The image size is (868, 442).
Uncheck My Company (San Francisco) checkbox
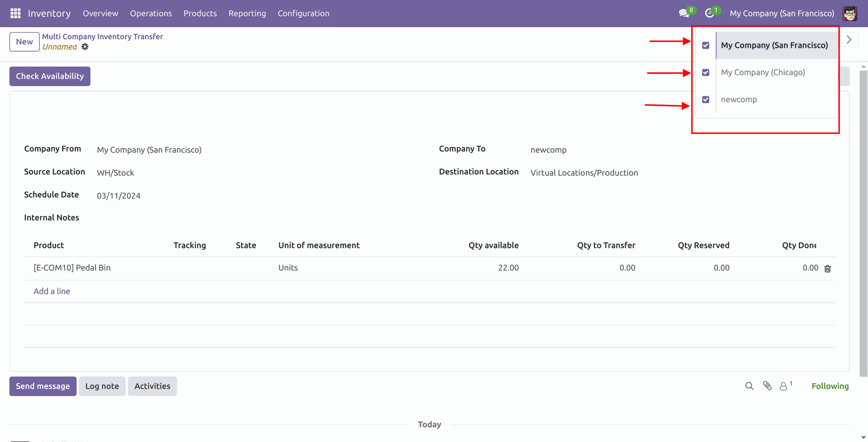coord(706,46)
